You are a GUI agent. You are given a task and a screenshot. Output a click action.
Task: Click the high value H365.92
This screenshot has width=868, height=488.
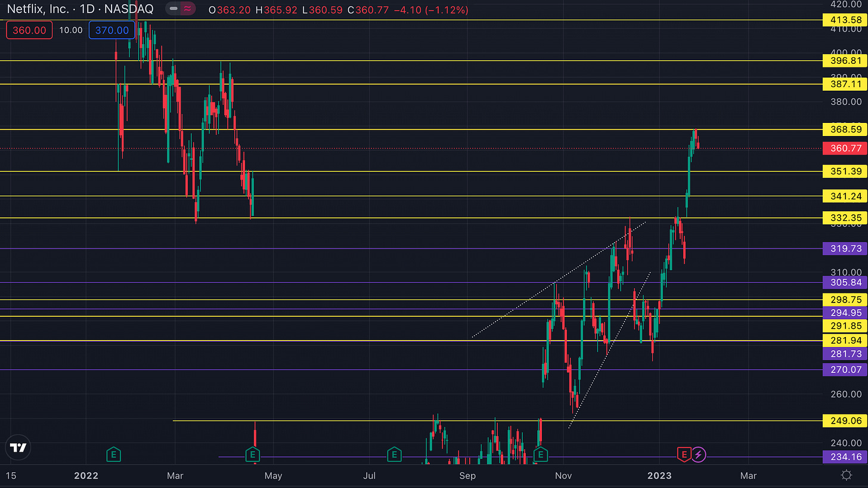point(277,10)
